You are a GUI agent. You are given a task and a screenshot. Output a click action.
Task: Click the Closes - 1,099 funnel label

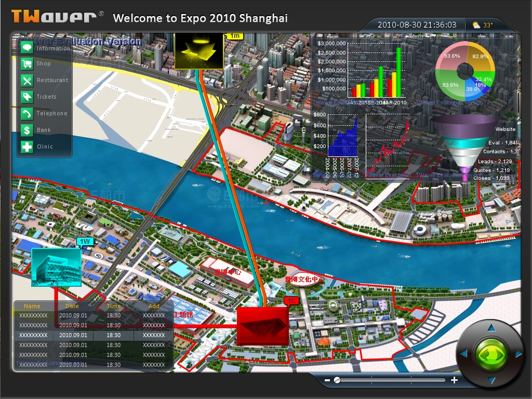coord(491,178)
